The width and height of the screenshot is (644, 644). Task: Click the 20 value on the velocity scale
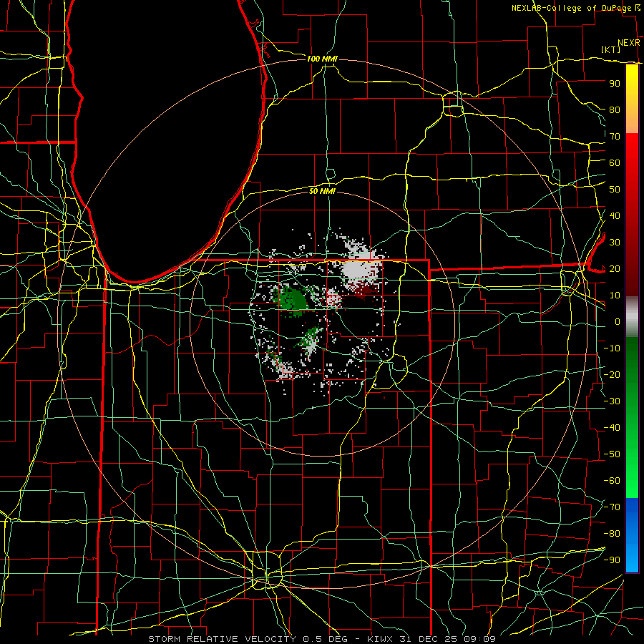click(615, 269)
